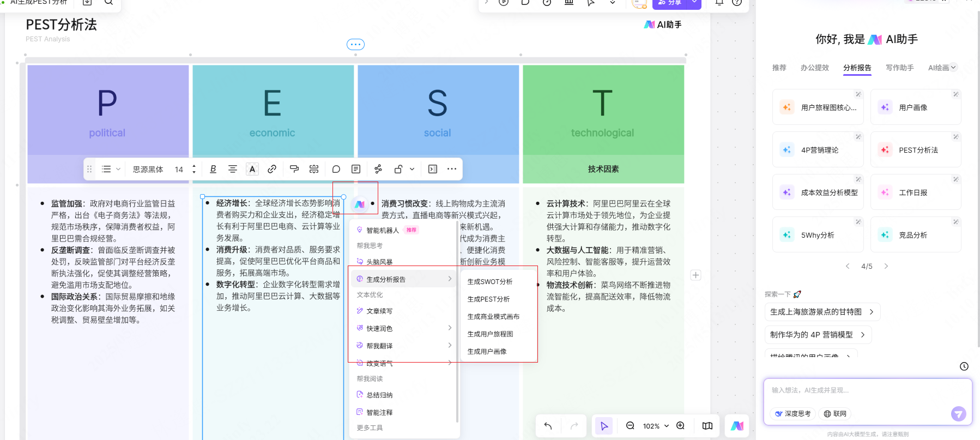Expand the 帮我翻译 submenu arrow
The height and width of the screenshot is (440, 980).
click(450, 345)
